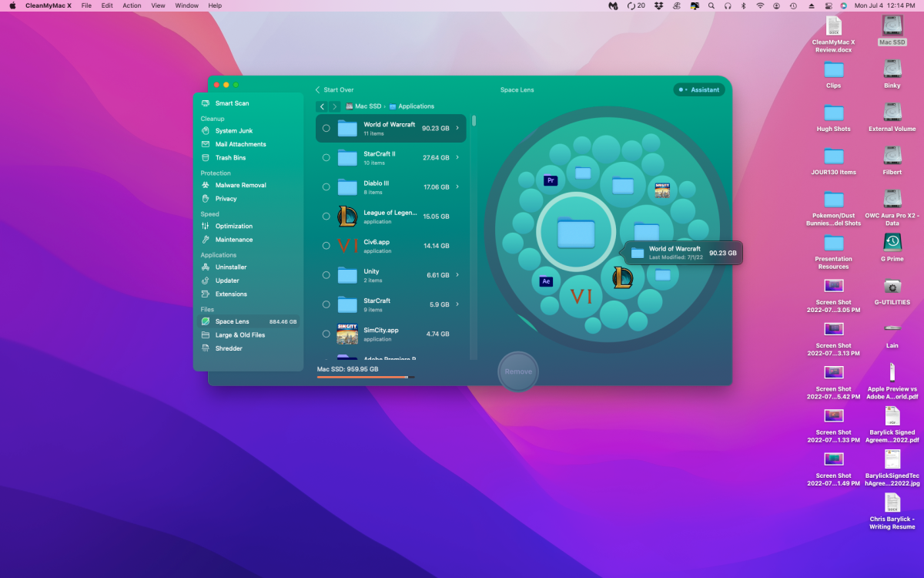The image size is (924, 578).
Task: Expand World of Warcraft folder chevron
Action: tap(457, 129)
